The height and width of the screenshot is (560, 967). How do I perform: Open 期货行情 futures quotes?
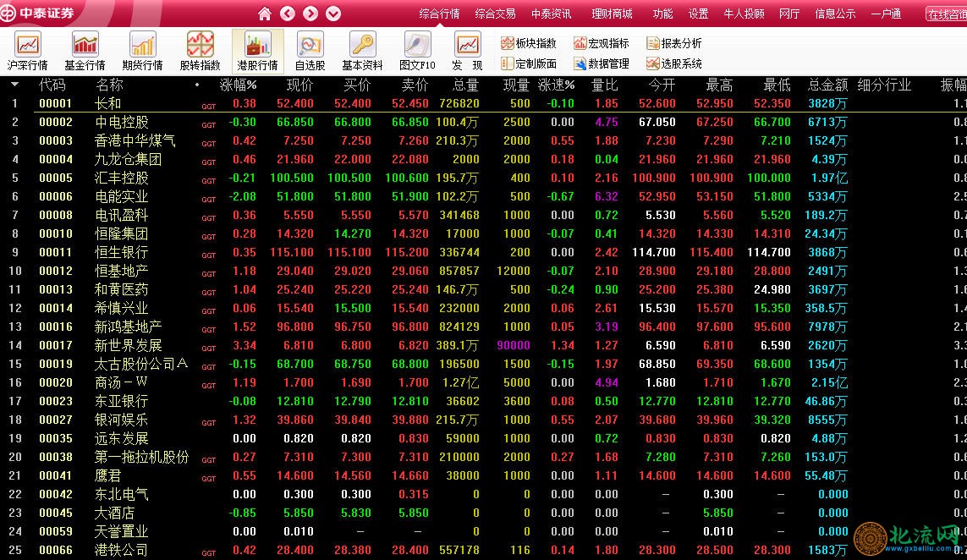coord(142,51)
